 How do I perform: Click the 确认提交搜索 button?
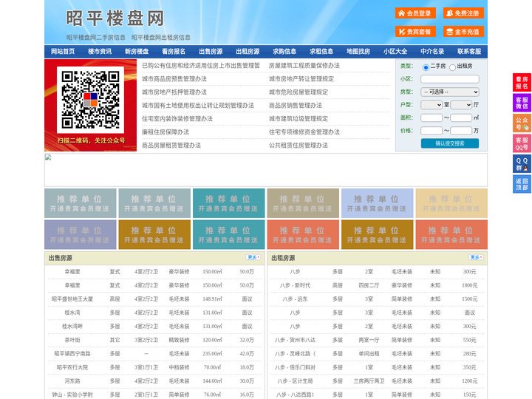tap(450, 143)
